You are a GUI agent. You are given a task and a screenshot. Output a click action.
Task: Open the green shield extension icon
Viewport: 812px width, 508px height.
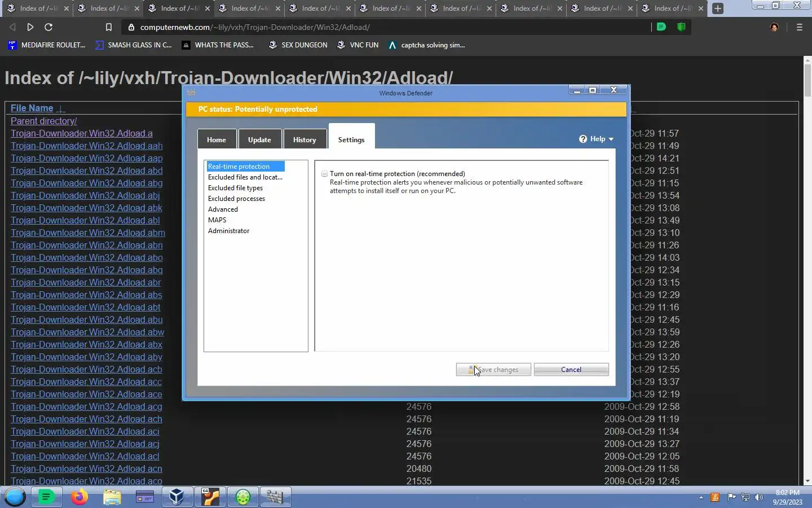tap(681, 27)
